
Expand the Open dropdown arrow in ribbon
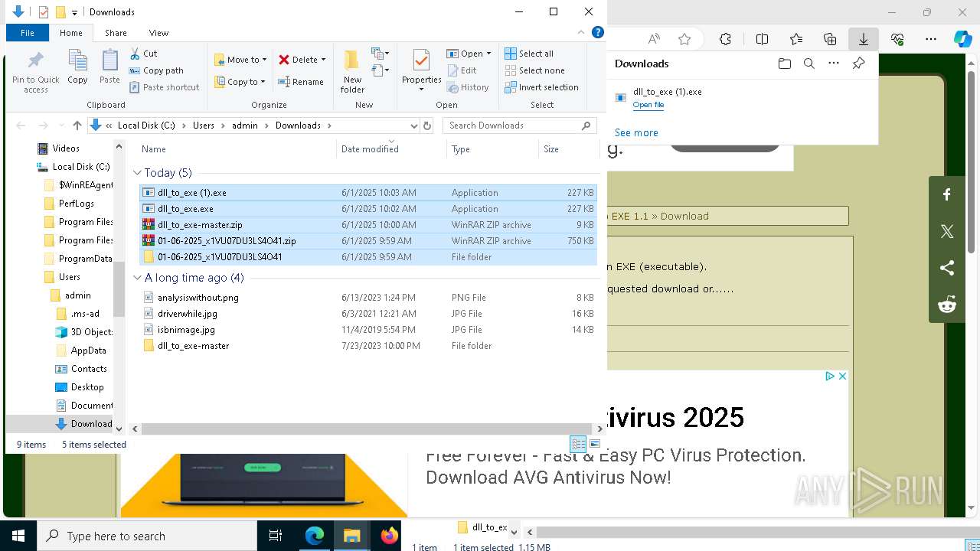(489, 54)
